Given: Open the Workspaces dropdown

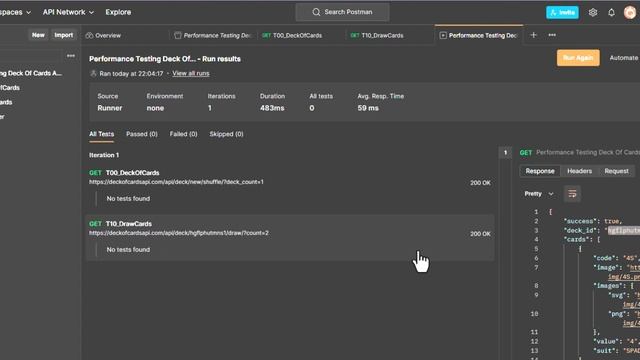Looking at the screenshot, I should click(x=15, y=12).
